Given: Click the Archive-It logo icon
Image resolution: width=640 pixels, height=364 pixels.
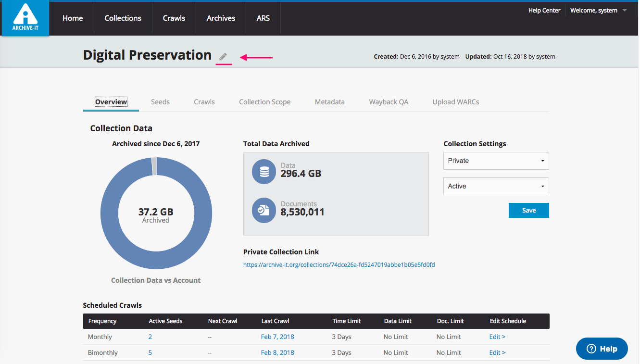Looking at the screenshot, I should click(25, 18).
